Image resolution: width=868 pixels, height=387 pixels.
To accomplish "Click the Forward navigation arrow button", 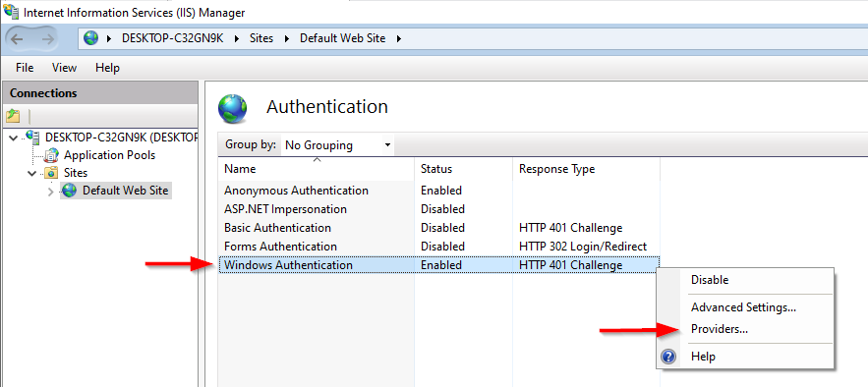I will 48,38.
